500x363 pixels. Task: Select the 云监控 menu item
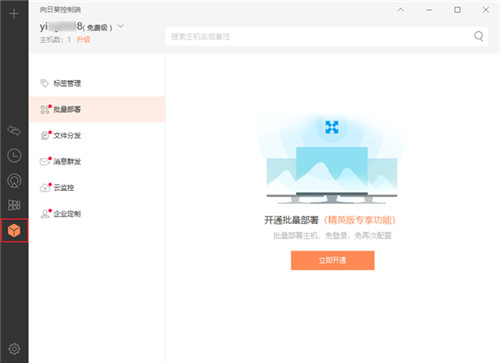click(97, 187)
